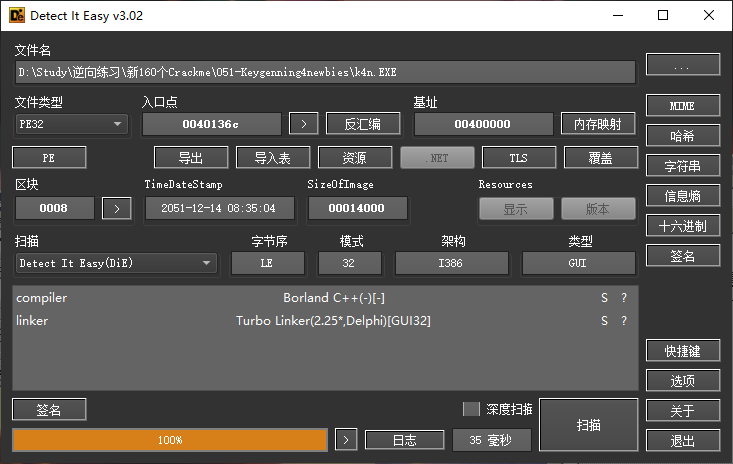Open the 哈希 hash panel

tap(683, 136)
